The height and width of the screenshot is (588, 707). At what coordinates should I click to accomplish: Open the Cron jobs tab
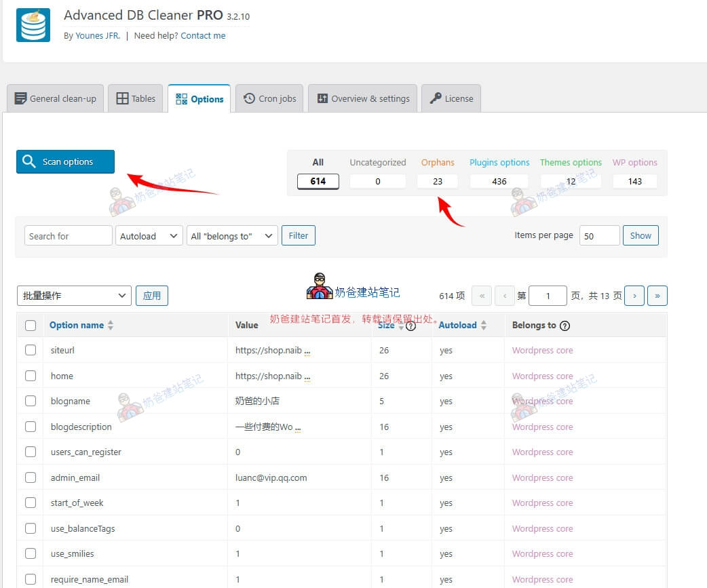270,98
